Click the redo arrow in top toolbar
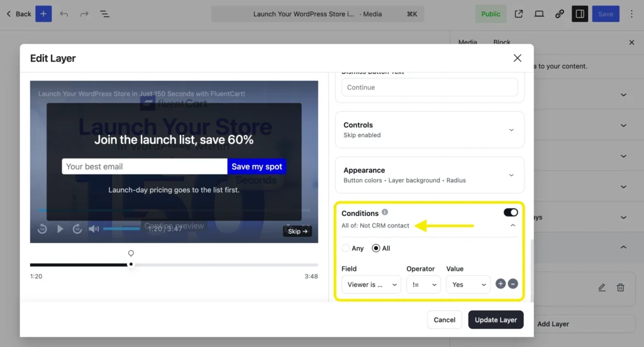 tap(84, 14)
